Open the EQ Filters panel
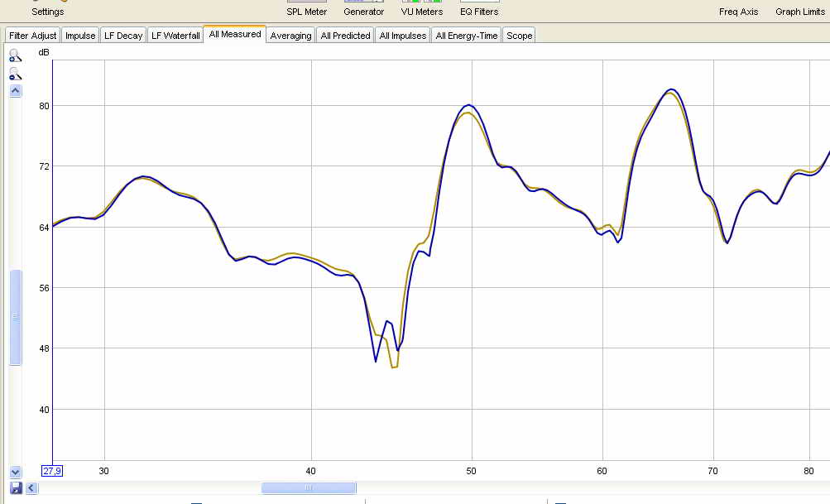The image size is (830, 504). tap(479, 10)
